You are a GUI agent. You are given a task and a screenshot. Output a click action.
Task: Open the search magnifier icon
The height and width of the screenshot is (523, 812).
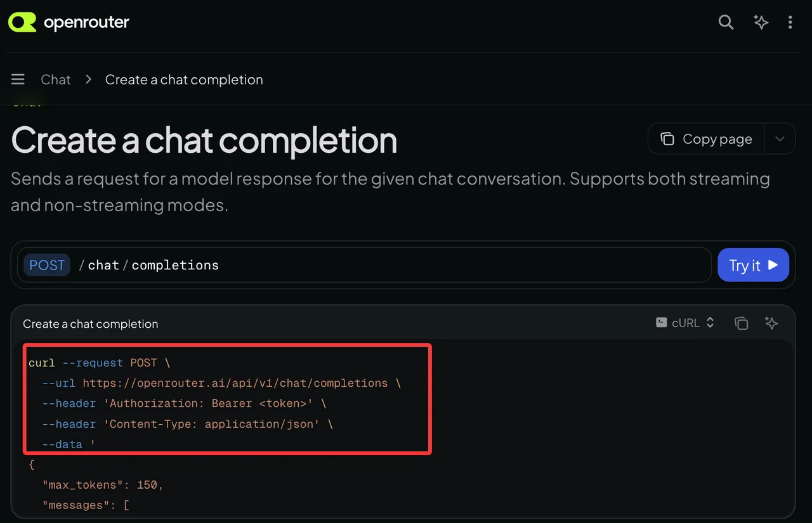pyautogui.click(x=726, y=23)
